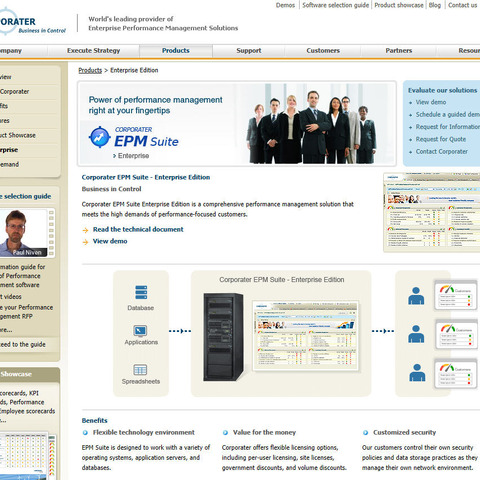Click Request for Quote link
The height and width of the screenshot is (480, 480).
441,139
